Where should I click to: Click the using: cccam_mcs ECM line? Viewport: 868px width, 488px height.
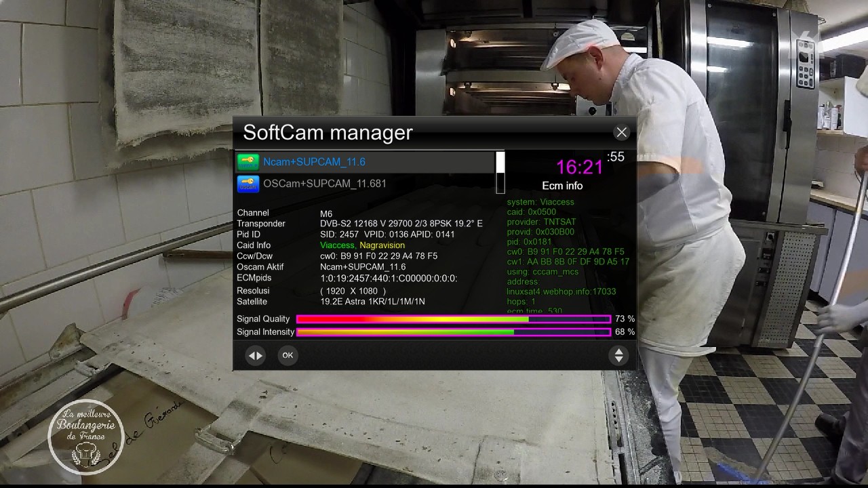[544, 272]
